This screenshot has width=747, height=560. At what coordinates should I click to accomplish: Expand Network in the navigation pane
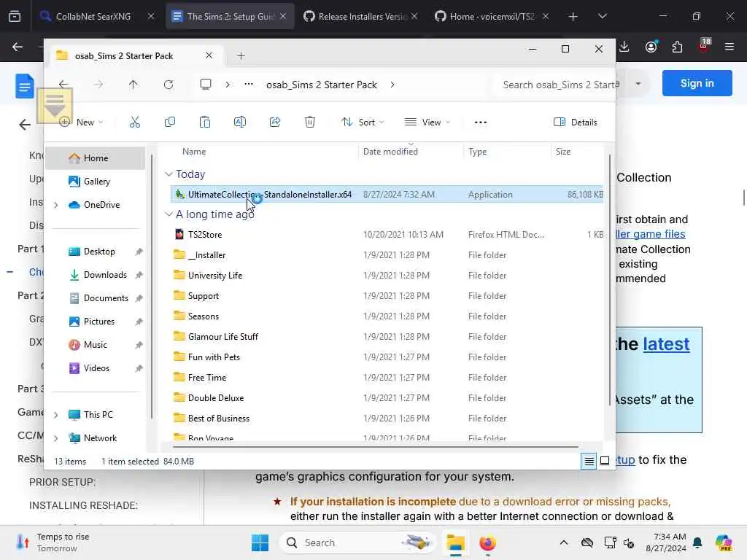pos(55,438)
